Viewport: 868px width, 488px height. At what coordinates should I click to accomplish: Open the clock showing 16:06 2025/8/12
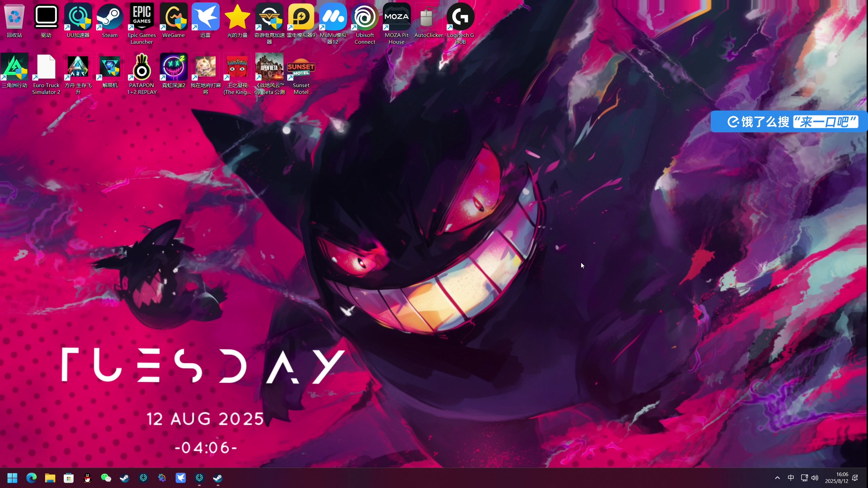click(x=836, y=478)
